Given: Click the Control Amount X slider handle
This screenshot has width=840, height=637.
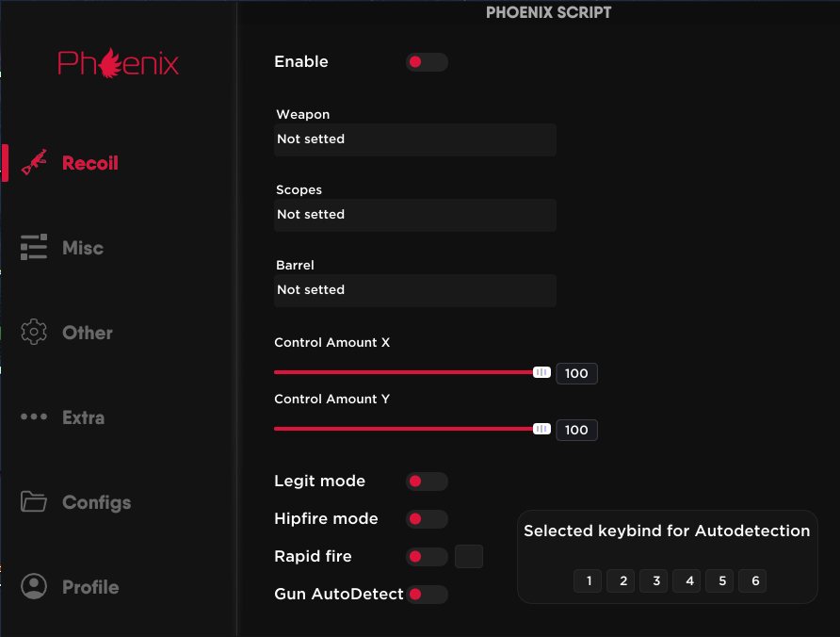Looking at the screenshot, I should pos(541,372).
